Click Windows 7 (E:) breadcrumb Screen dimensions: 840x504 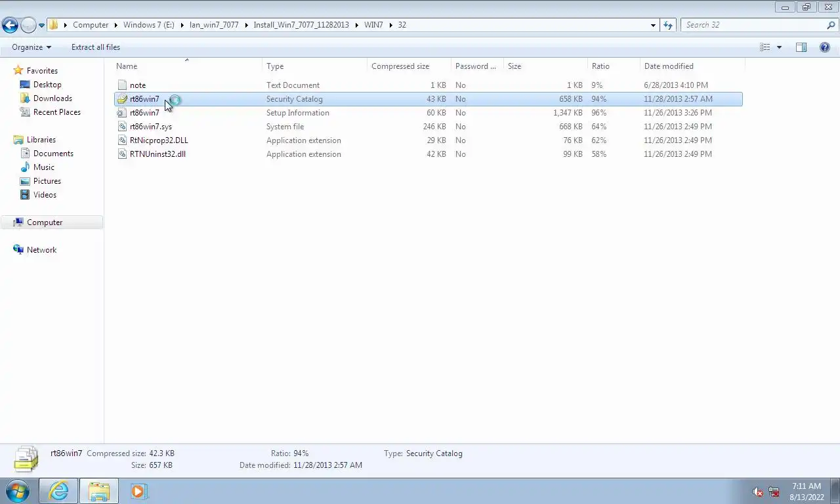149,25
